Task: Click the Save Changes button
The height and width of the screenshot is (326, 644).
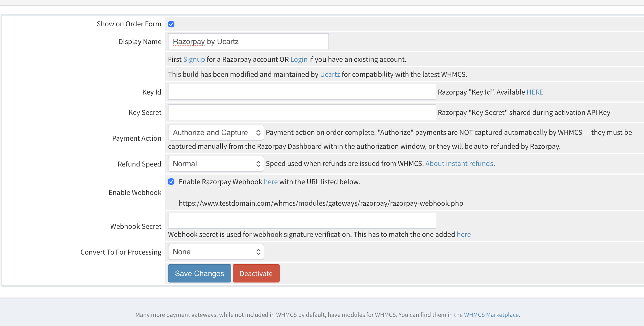Action: [x=199, y=273]
